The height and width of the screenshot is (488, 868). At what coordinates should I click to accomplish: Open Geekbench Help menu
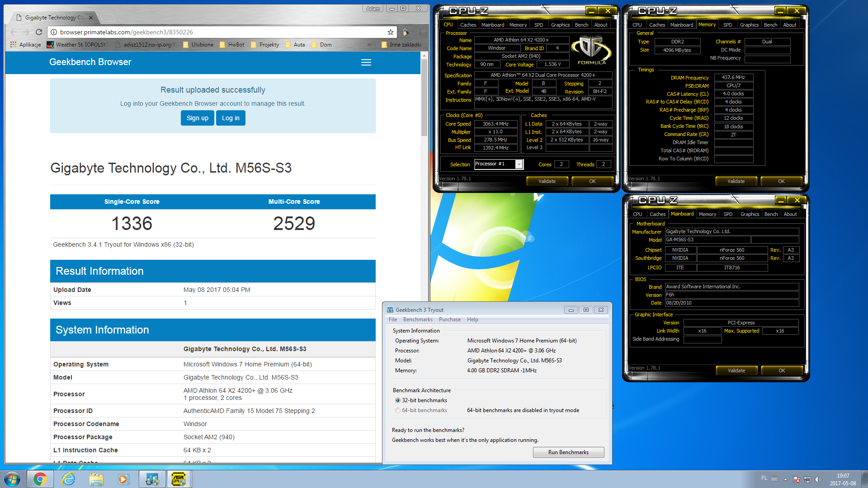(472, 319)
